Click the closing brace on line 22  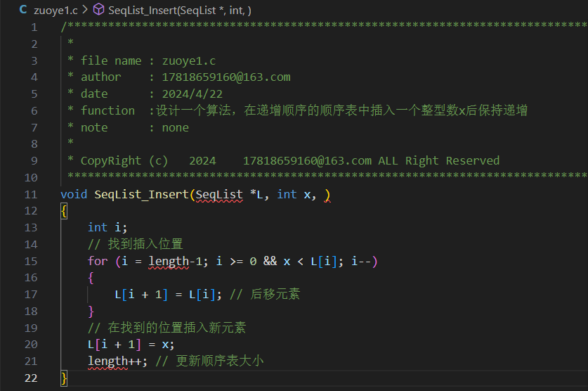click(x=64, y=378)
